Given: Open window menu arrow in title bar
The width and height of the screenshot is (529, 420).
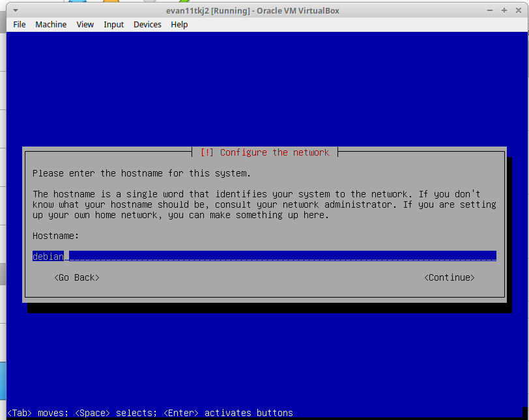Looking at the screenshot, I should click(x=16, y=10).
